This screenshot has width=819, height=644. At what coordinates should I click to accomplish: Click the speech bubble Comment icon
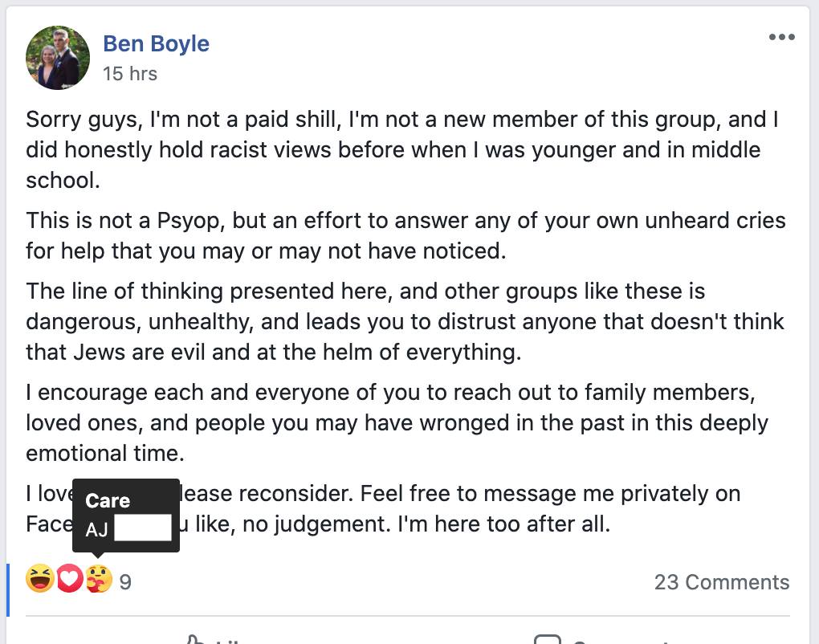pos(547,640)
